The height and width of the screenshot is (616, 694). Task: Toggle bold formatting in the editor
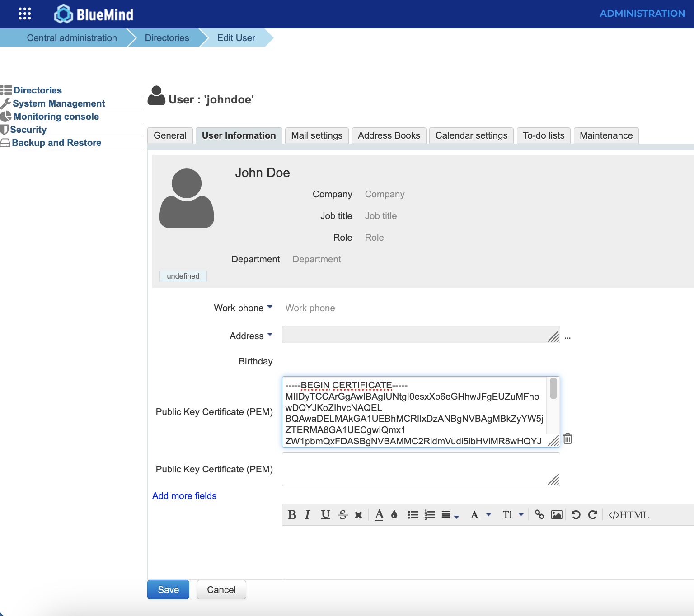[292, 515]
